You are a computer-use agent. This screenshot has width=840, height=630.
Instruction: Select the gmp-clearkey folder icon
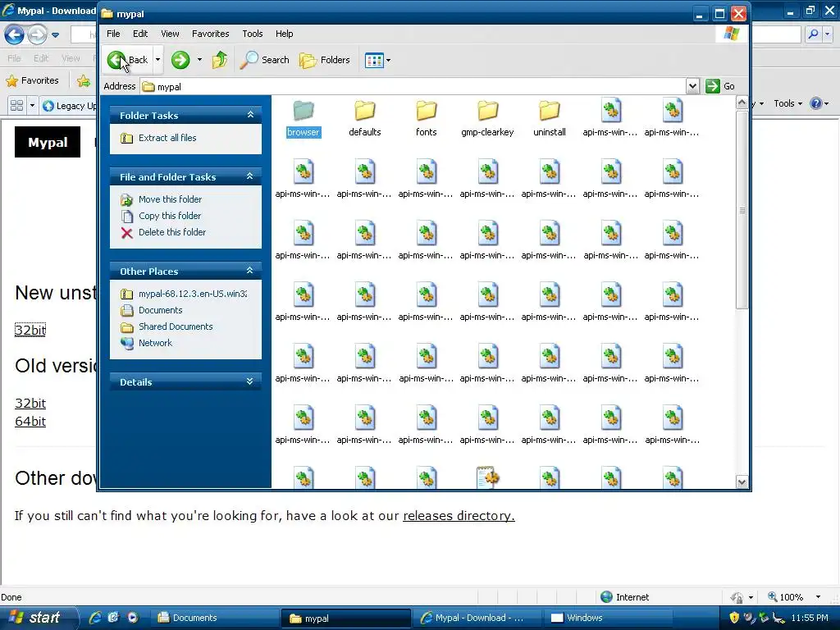point(487,112)
